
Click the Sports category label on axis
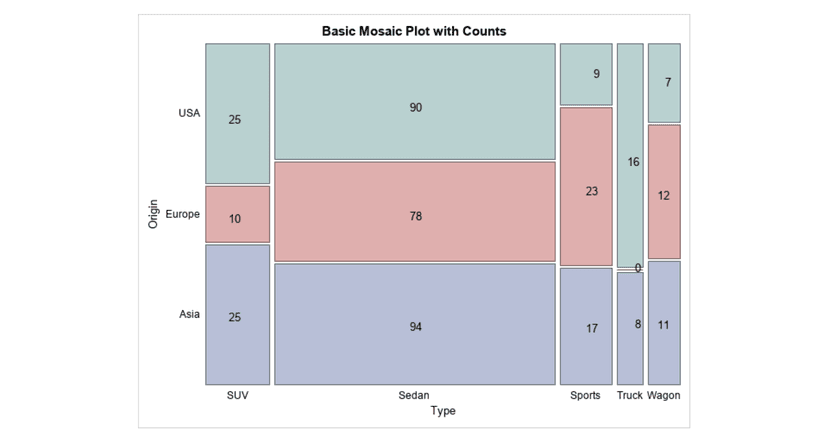pos(585,395)
